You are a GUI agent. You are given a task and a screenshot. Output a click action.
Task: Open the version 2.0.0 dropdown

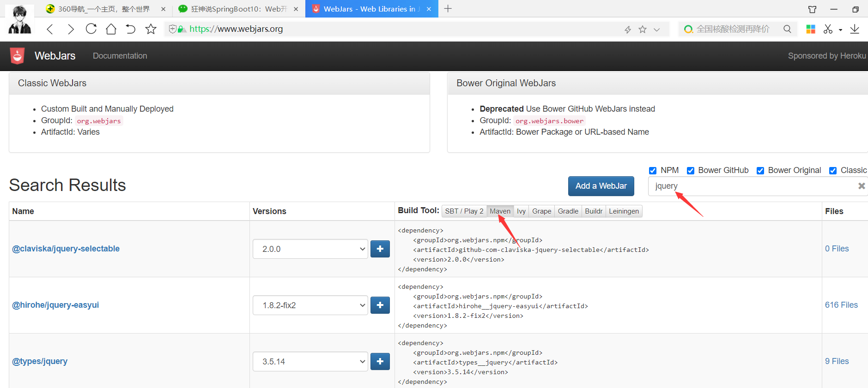(310, 249)
